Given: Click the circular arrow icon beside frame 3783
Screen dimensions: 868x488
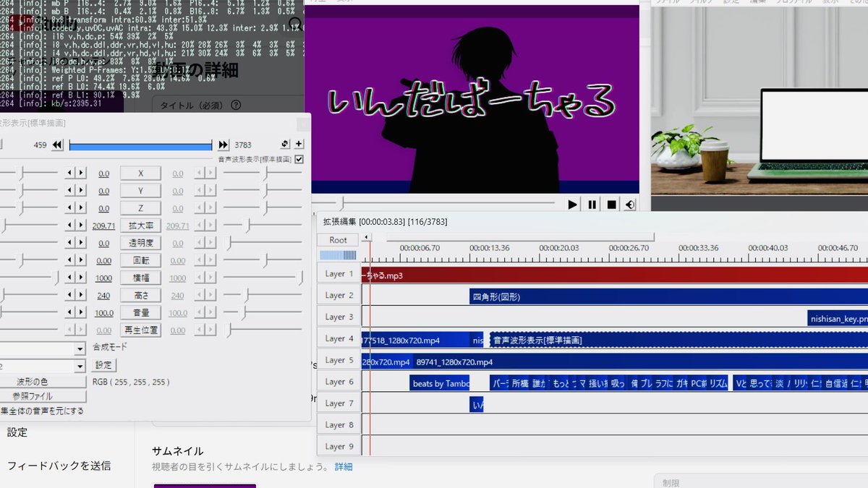Looking at the screenshot, I should [285, 144].
